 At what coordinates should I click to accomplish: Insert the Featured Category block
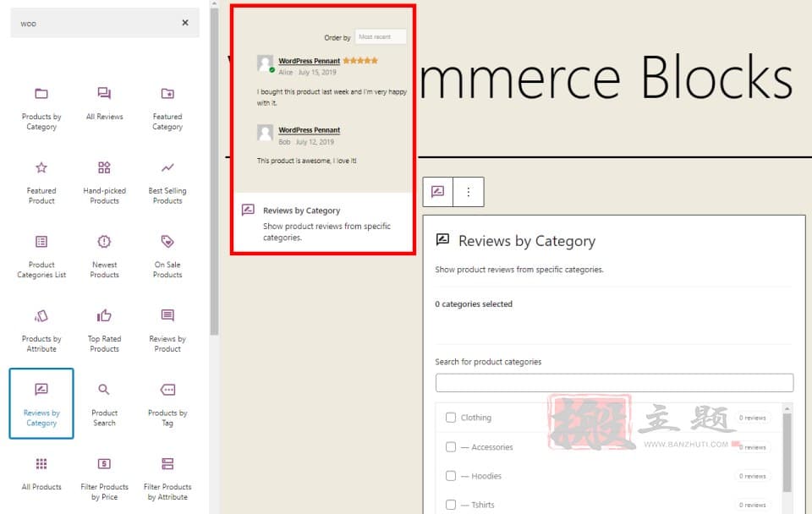click(x=167, y=109)
